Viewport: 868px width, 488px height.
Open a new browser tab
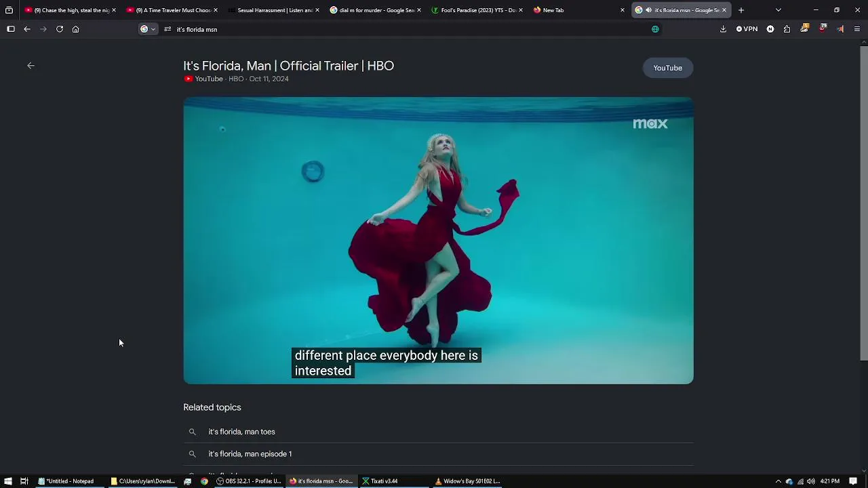741,10
